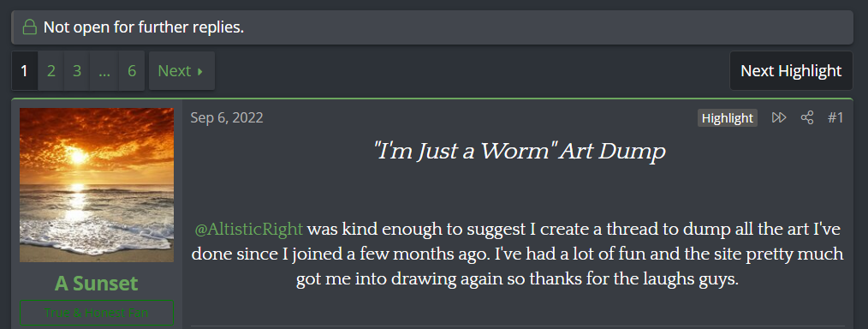
Task: Click the 'Not open for further replies' notice text
Action: [144, 27]
